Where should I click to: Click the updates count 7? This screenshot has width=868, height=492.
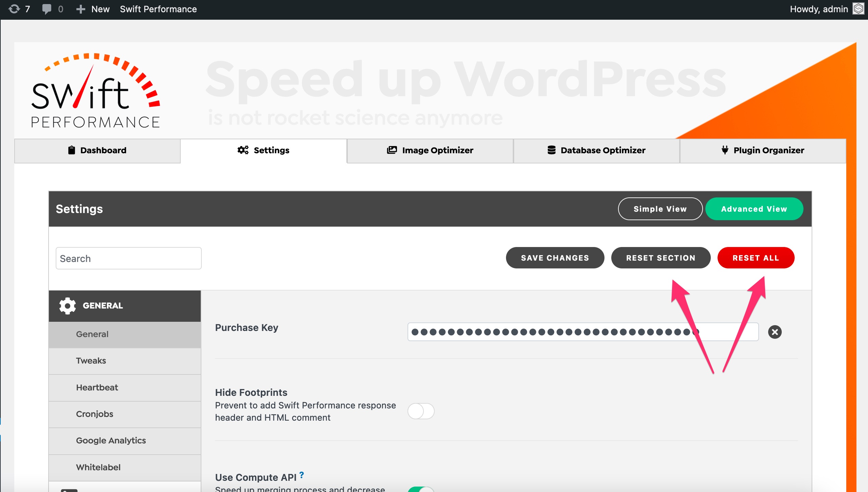click(28, 9)
